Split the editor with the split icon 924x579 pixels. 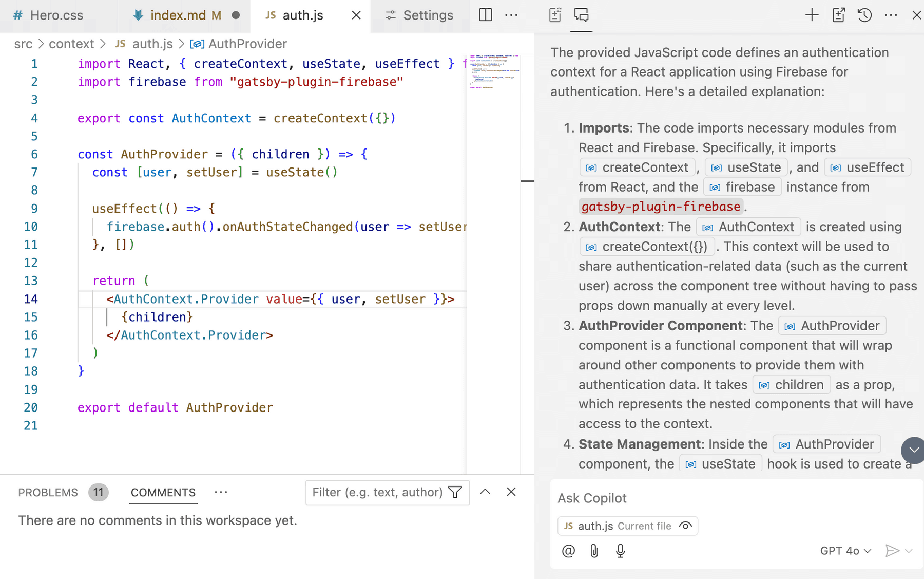point(485,15)
